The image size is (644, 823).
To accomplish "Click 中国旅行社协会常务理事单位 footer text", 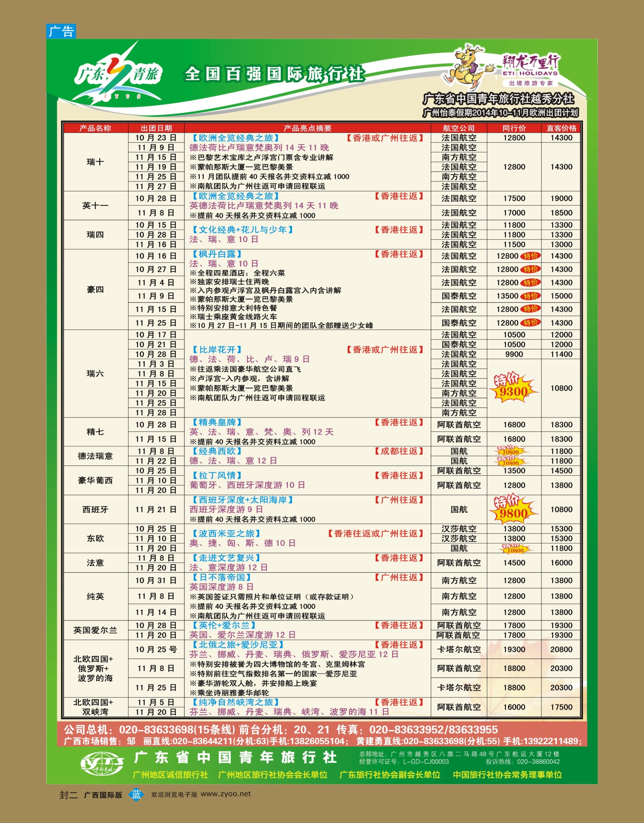I will [508, 775].
